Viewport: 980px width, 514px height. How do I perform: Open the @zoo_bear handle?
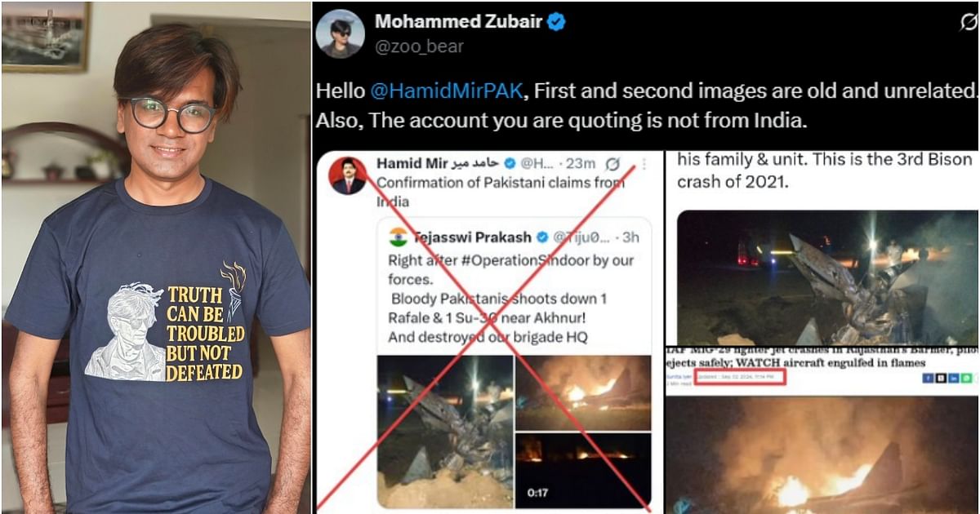419,47
